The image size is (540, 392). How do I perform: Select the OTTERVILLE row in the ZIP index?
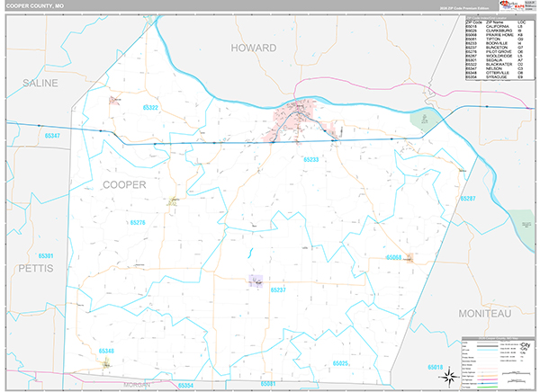495,73
